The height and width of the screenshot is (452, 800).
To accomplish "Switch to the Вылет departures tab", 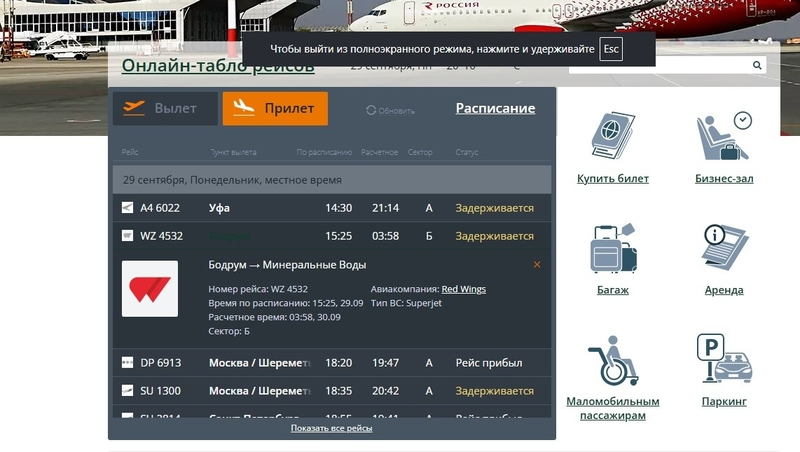I will click(x=164, y=109).
